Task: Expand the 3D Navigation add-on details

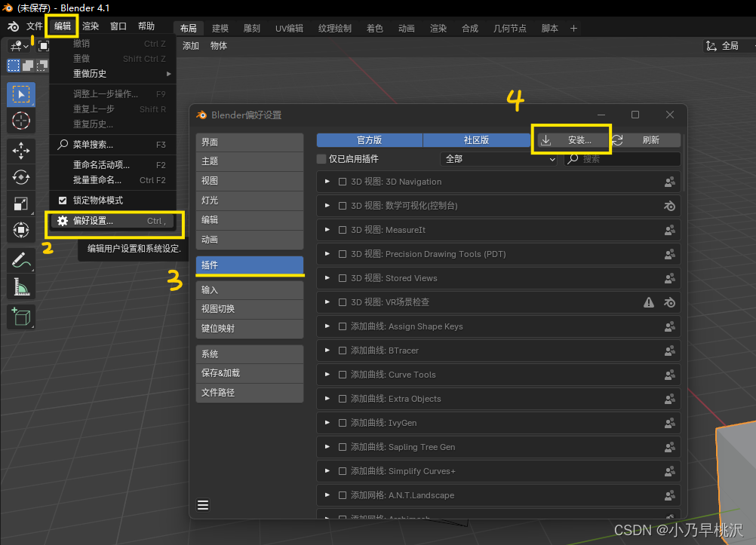Action: [327, 182]
